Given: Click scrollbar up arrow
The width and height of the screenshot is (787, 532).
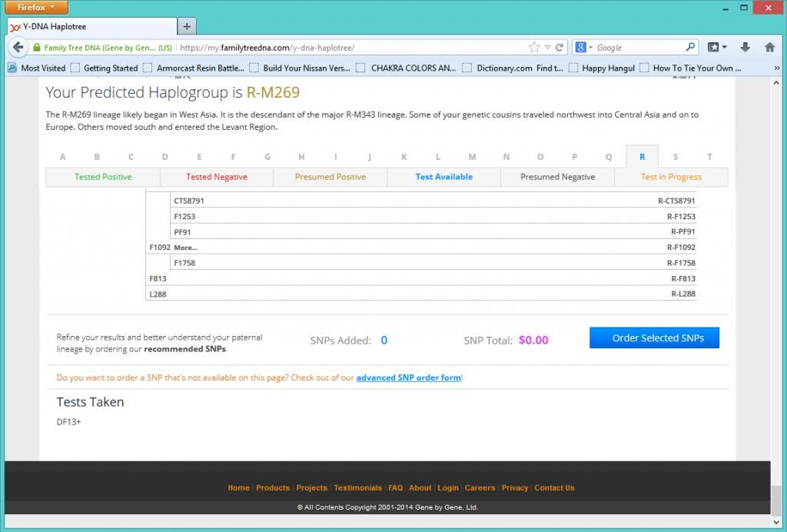Looking at the screenshot, I should click(776, 82).
